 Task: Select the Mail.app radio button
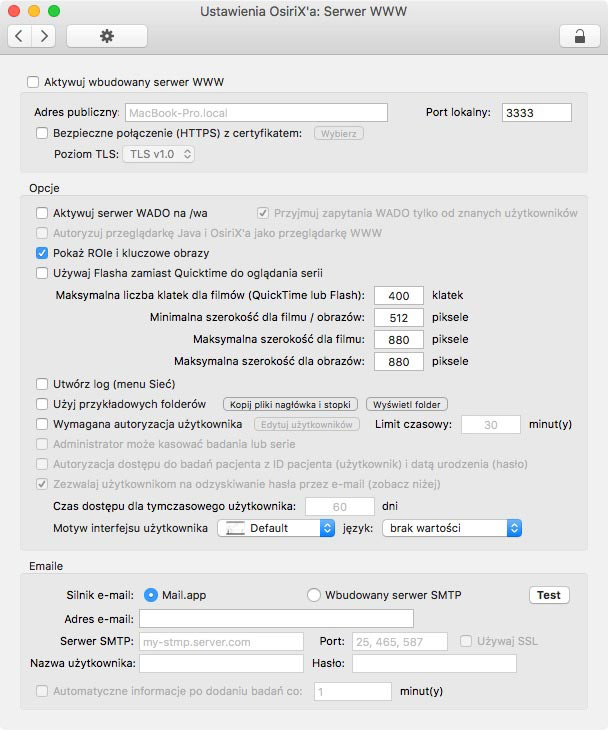click(x=151, y=595)
